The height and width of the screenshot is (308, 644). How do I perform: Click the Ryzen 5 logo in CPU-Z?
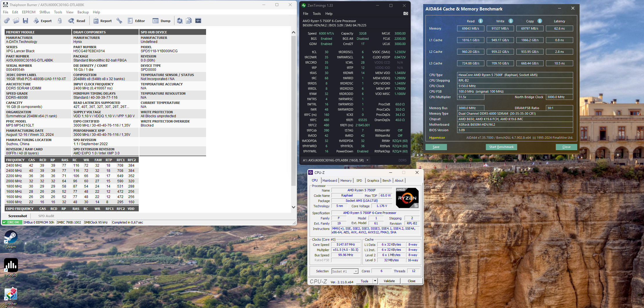407,198
